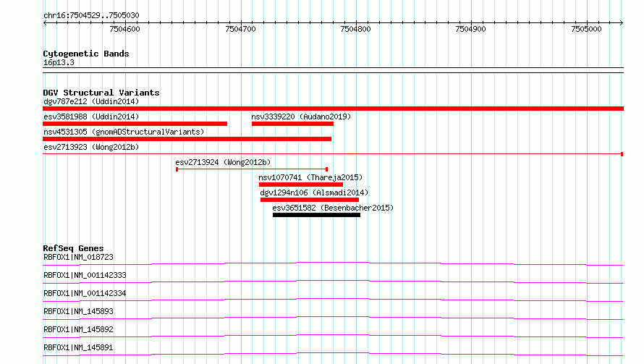The width and height of the screenshot is (644, 364).
Task: Open the dgv1294n106 (Alsmadi2014) red bar
Action: point(310,200)
